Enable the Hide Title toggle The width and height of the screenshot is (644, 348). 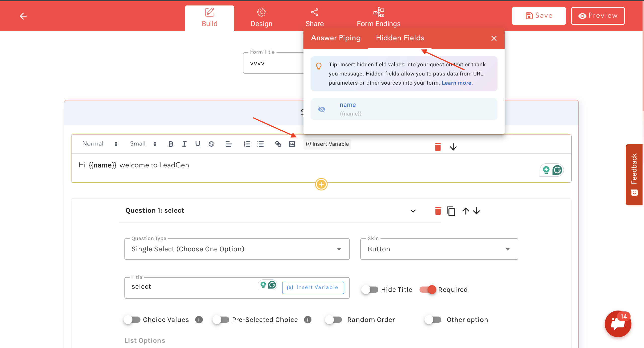click(x=370, y=290)
